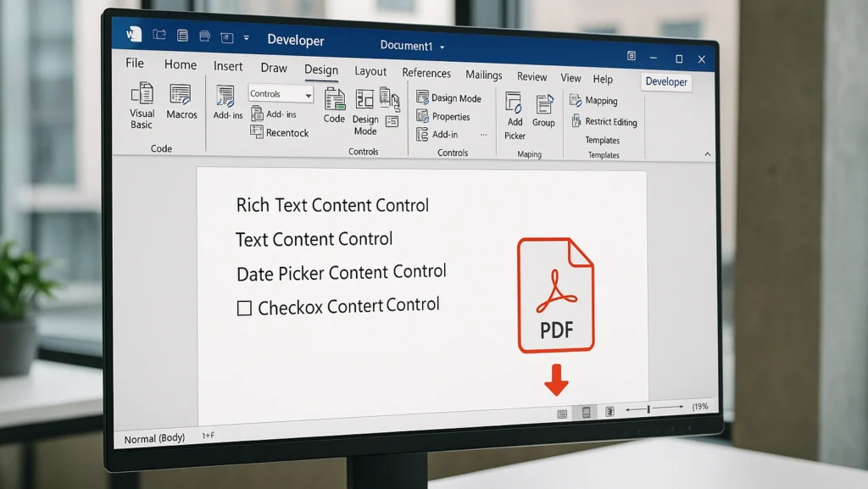Check the Checkbox Content Control in the document
Screen dimensions: 868x489
point(246,306)
